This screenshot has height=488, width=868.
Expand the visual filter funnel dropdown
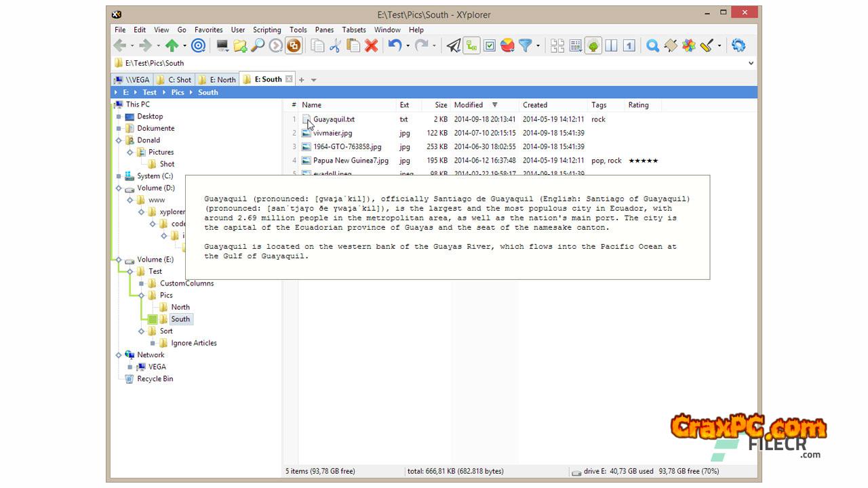pos(538,46)
